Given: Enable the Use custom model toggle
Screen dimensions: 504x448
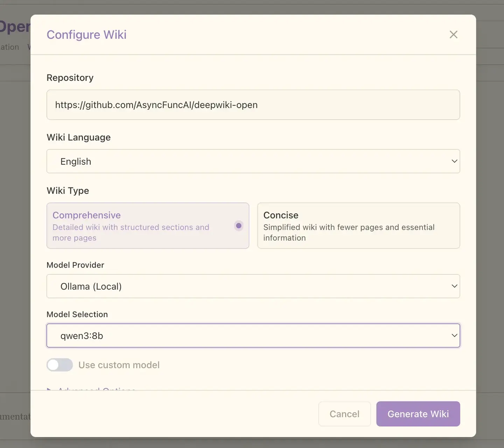Looking at the screenshot, I should (x=59, y=365).
